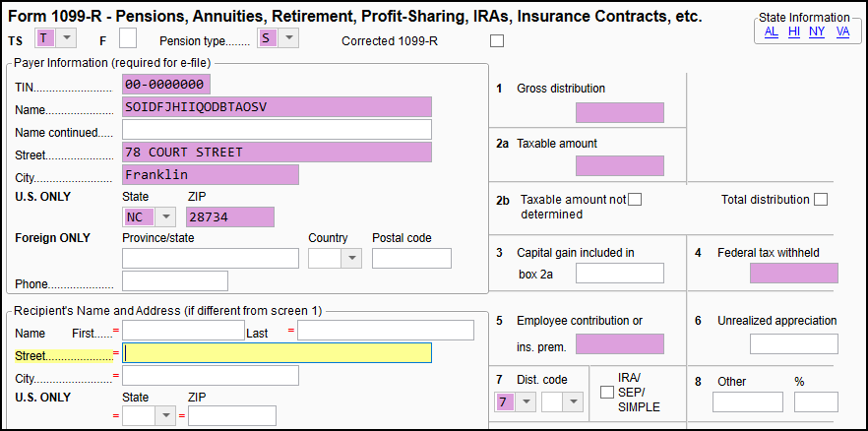Click the NY state link
The width and height of the screenshot is (868, 431).
coord(817,31)
